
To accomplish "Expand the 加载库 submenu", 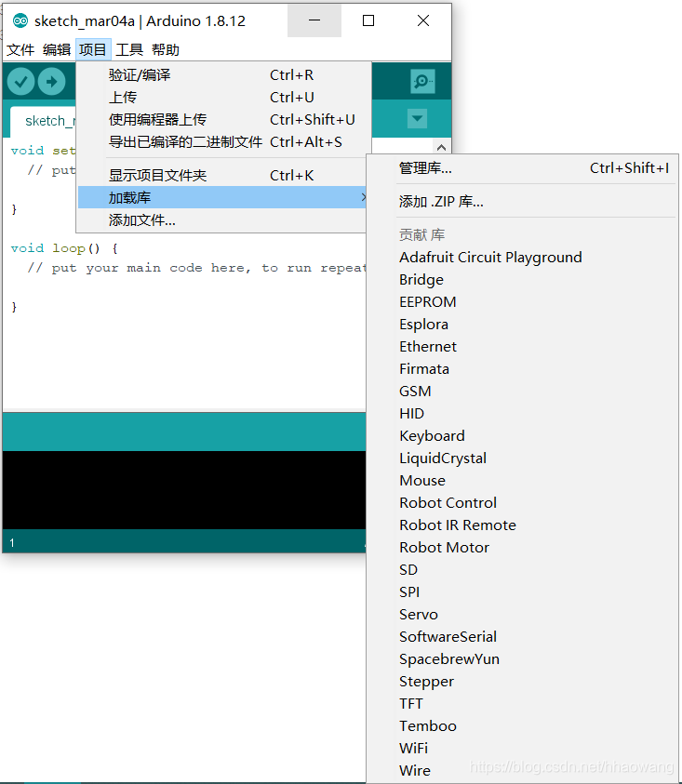I will (x=223, y=197).
